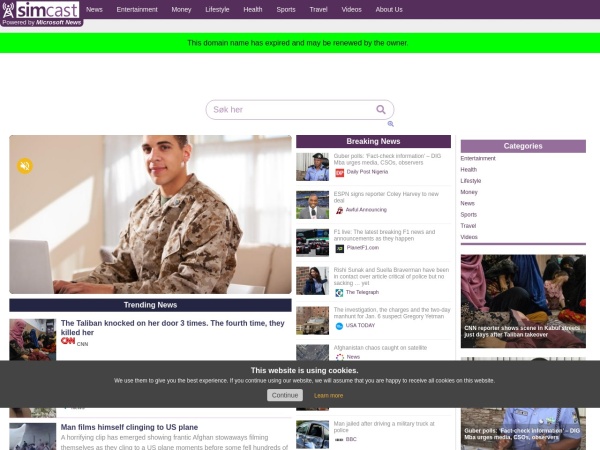This screenshot has width=600, height=450.
Task: Click the building thumbnail for the USA TODAY story
Action: [312, 320]
